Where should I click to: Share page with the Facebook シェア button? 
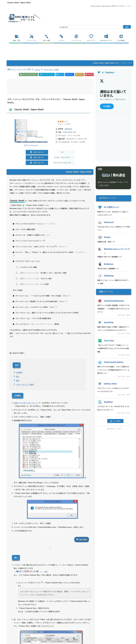tap(70, 74)
